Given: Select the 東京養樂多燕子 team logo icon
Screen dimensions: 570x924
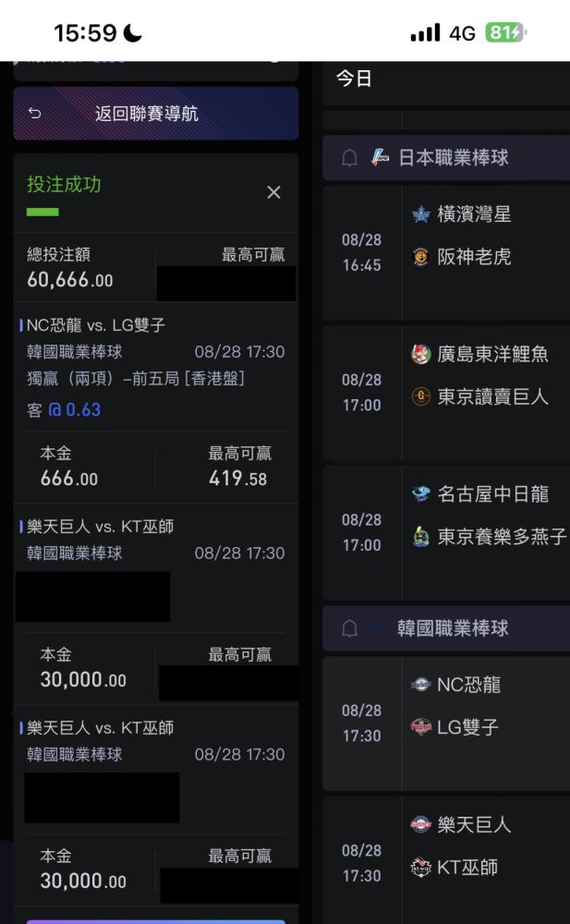Looking at the screenshot, I should tap(421, 536).
